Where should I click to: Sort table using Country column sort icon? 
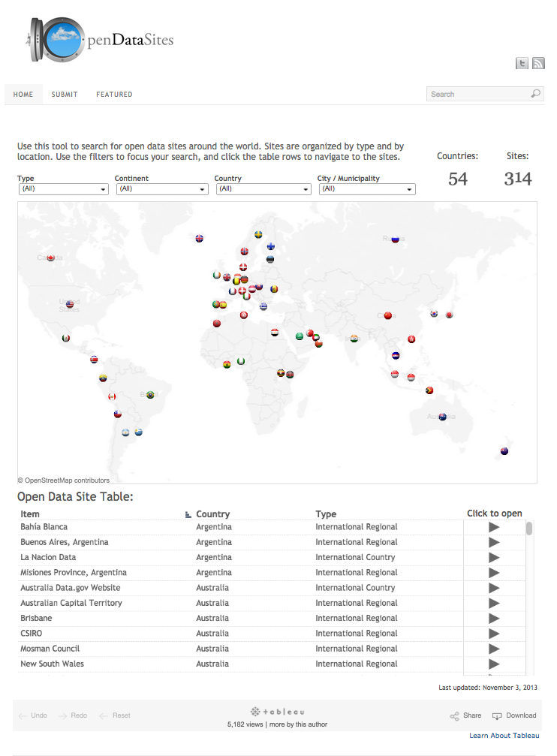tap(188, 515)
